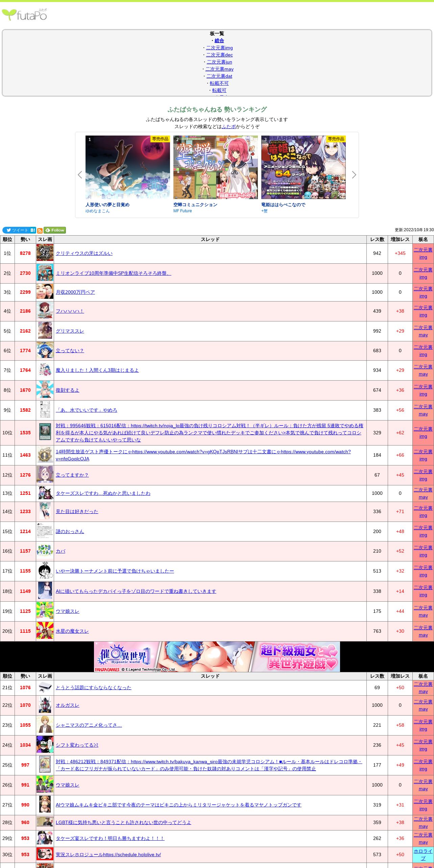Open thread 魔入りました！入間くん3期はじまるよ
This screenshot has height=868, width=434.
point(97,370)
